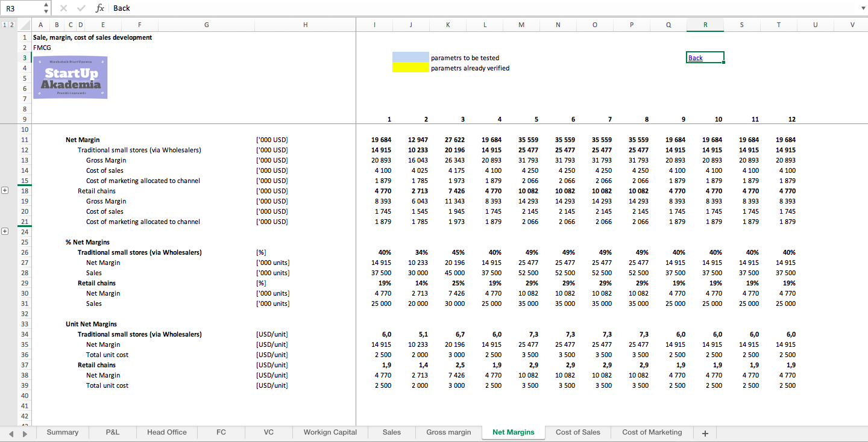Screen dimensions: 868x442
Task: Select period number 12 header in row 9
Action: click(792, 119)
